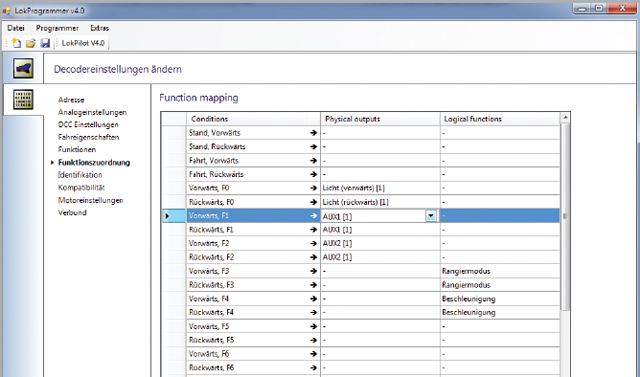Screen dimensions: 640x377
Task: Click the Licht (rückwärts) [1] output cell
Action: pyautogui.click(x=380, y=202)
